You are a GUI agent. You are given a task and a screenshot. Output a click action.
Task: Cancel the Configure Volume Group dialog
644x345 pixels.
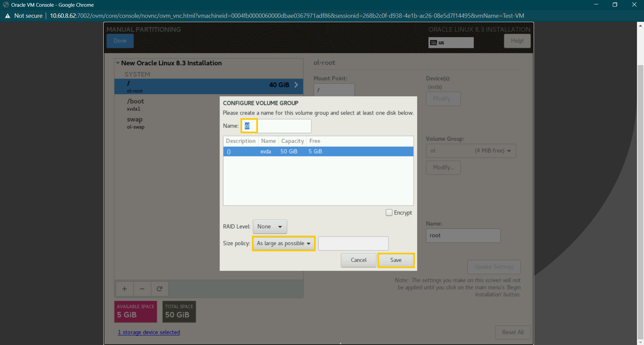(x=359, y=260)
